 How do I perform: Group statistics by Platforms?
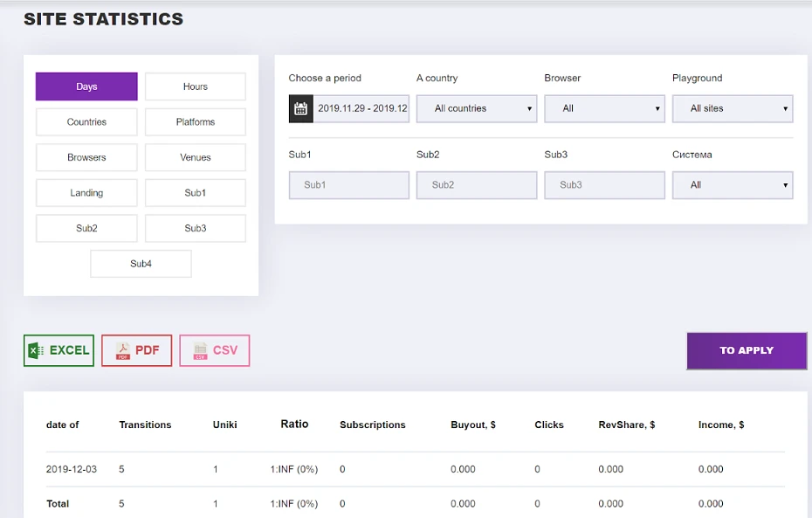[196, 121]
